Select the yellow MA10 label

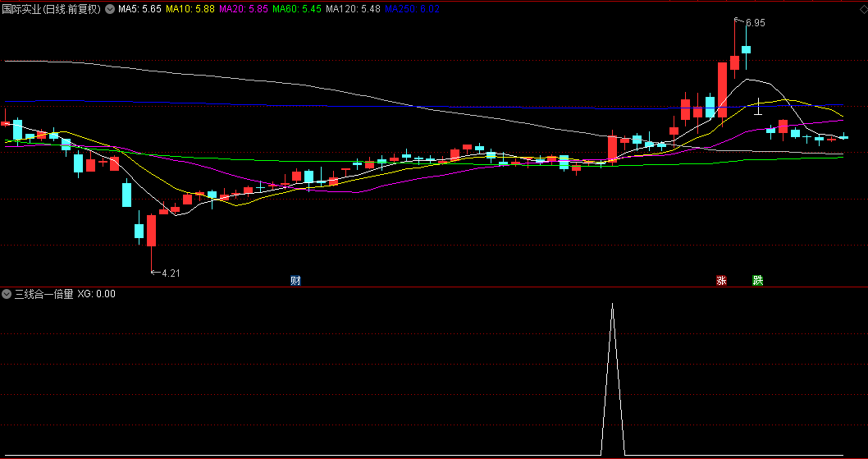tap(190, 10)
